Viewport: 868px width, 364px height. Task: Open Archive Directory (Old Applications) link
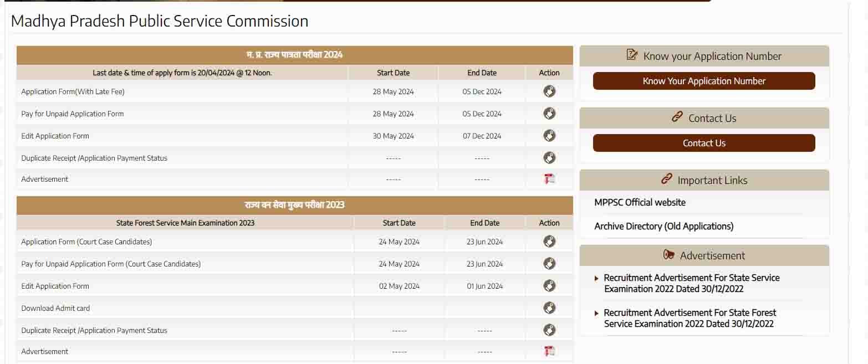pyautogui.click(x=663, y=227)
